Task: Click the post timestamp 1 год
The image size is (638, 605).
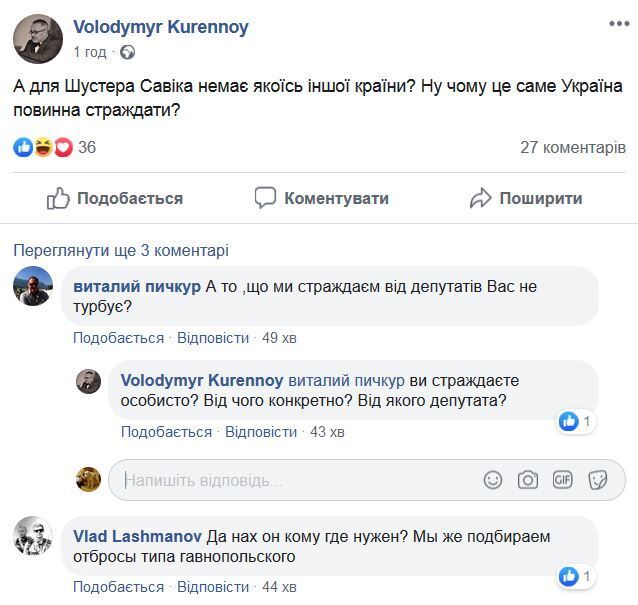Action: pos(91,52)
